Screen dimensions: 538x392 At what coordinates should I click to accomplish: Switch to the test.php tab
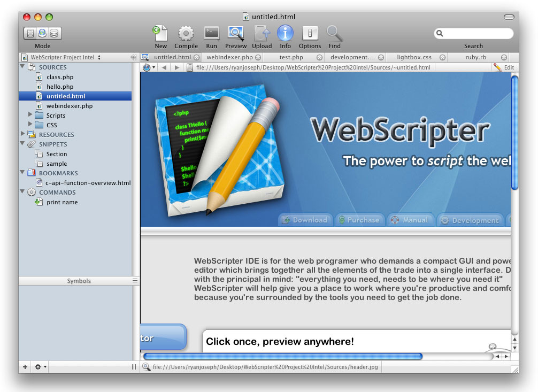(291, 57)
